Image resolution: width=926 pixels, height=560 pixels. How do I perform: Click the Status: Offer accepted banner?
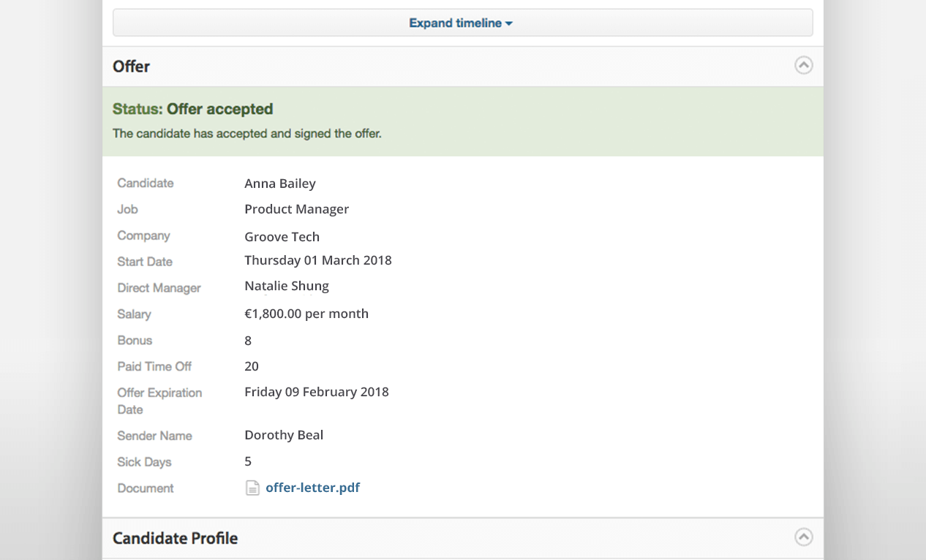(x=462, y=121)
